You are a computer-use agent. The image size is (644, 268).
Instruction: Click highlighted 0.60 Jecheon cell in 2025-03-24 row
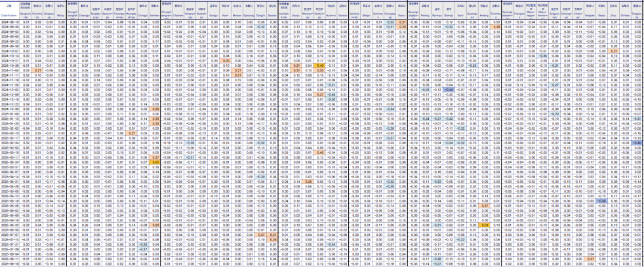(154, 162)
